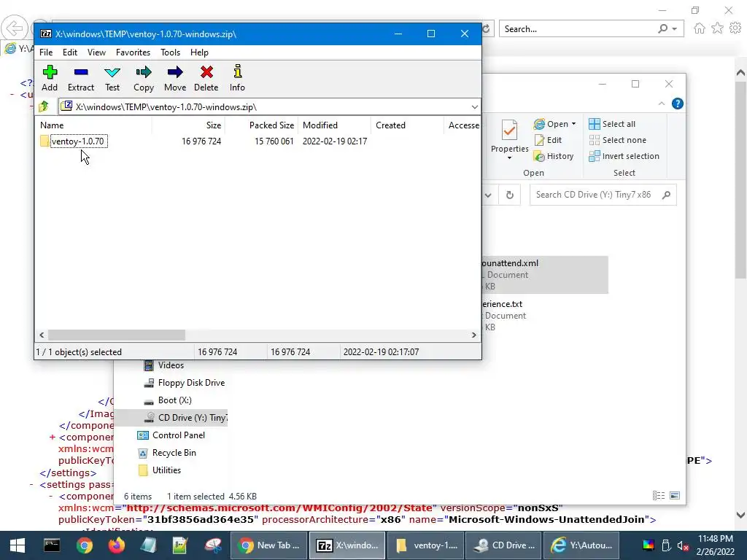Click the 7-Zip horizontal scrollbar thumb
The height and width of the screenshot is (560, 747).
[x=117, y=335]
